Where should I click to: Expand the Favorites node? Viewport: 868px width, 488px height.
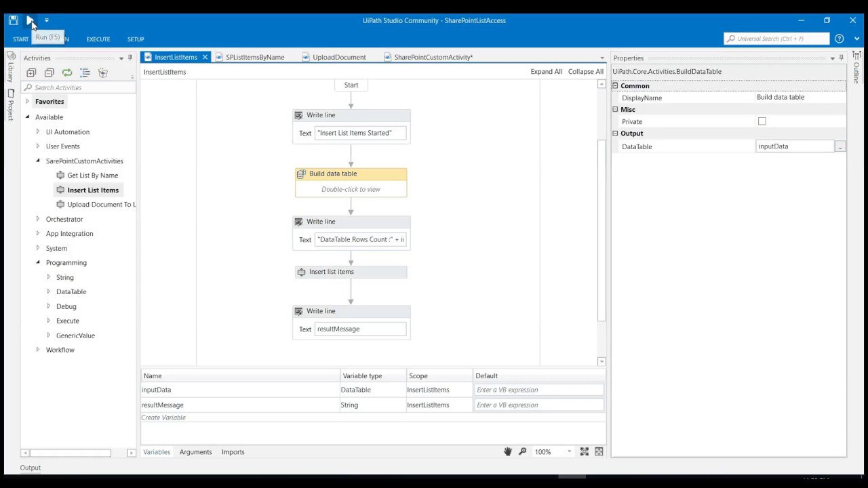(28, 102)
